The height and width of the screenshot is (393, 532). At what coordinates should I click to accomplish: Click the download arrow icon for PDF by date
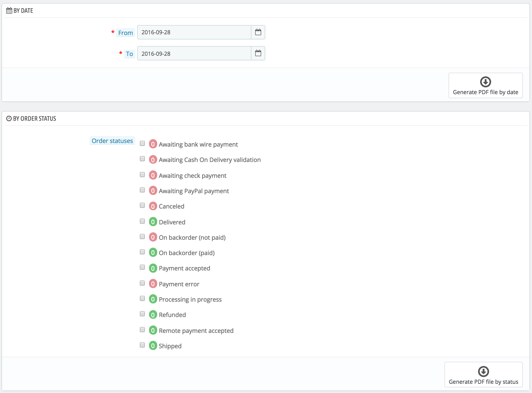[x=485, y=82]
